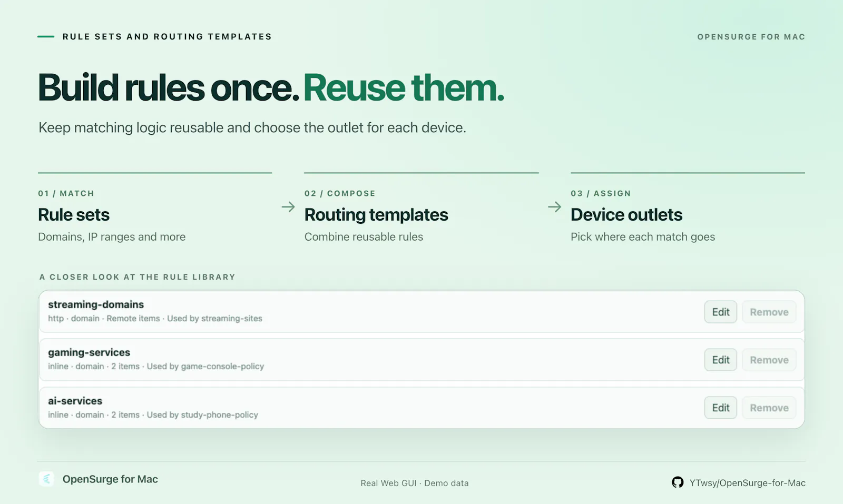Click 'Real Web GUI · Demo data' footer text
Viewport: 843px width, 504px height.
415,483
